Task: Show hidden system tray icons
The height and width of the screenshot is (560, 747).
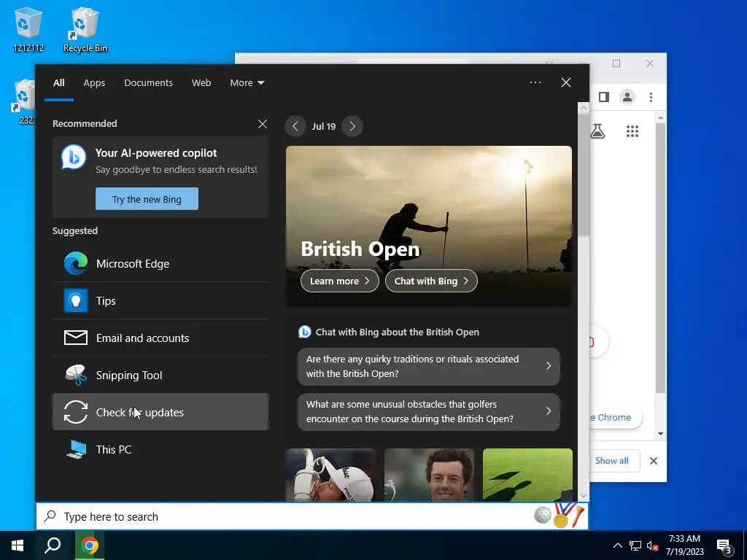Action: (617, 545)
